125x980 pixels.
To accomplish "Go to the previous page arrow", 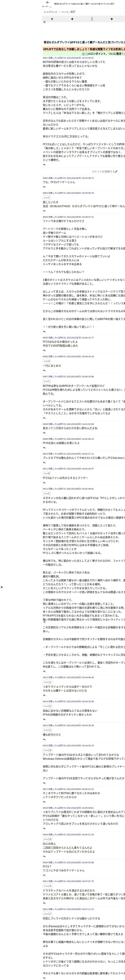I will (x=72, y=19).
